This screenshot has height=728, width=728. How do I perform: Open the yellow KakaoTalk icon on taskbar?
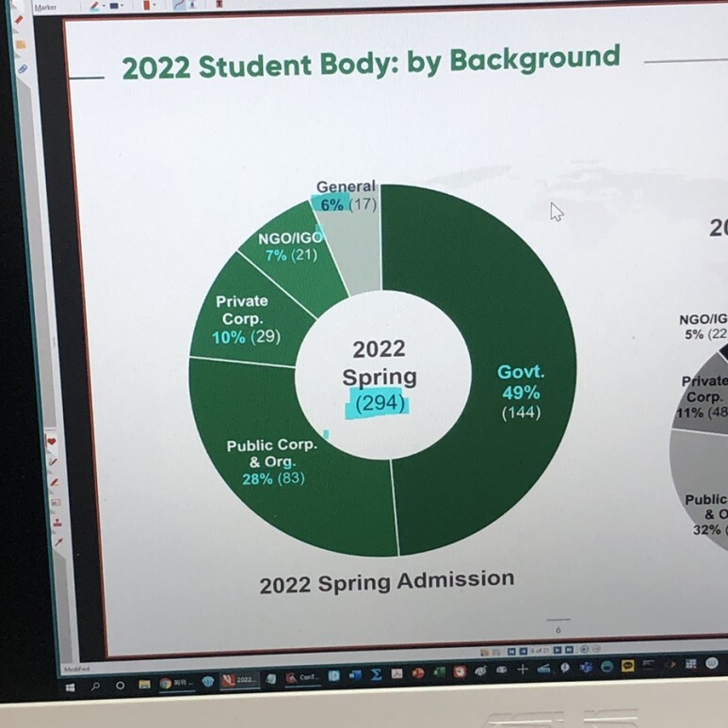tap(628, 666)
